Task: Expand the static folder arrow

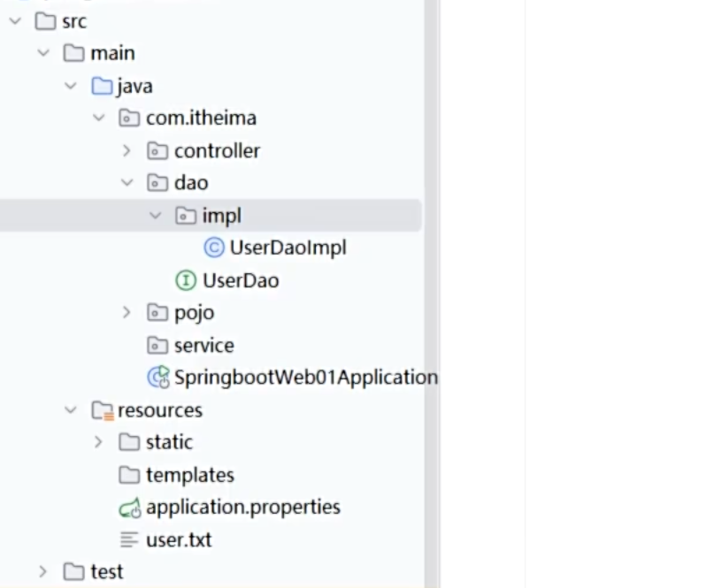Action: [98, 442]
